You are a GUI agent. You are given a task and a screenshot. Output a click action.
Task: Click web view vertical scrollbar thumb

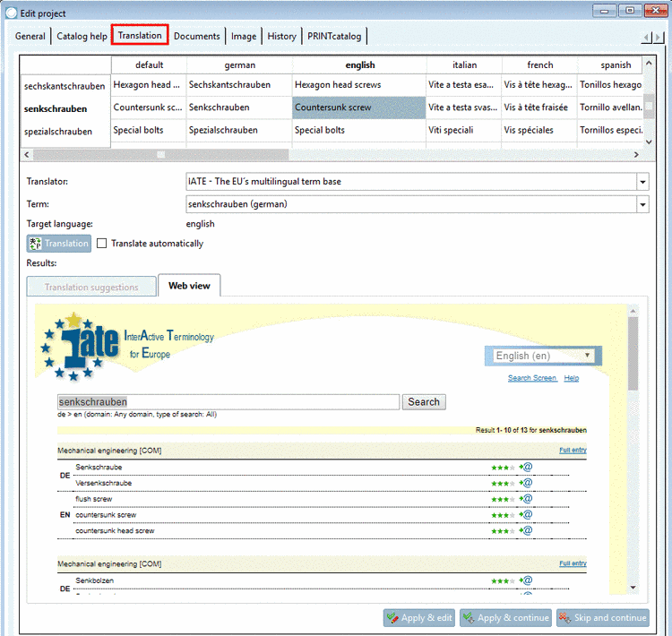[633, 354]
